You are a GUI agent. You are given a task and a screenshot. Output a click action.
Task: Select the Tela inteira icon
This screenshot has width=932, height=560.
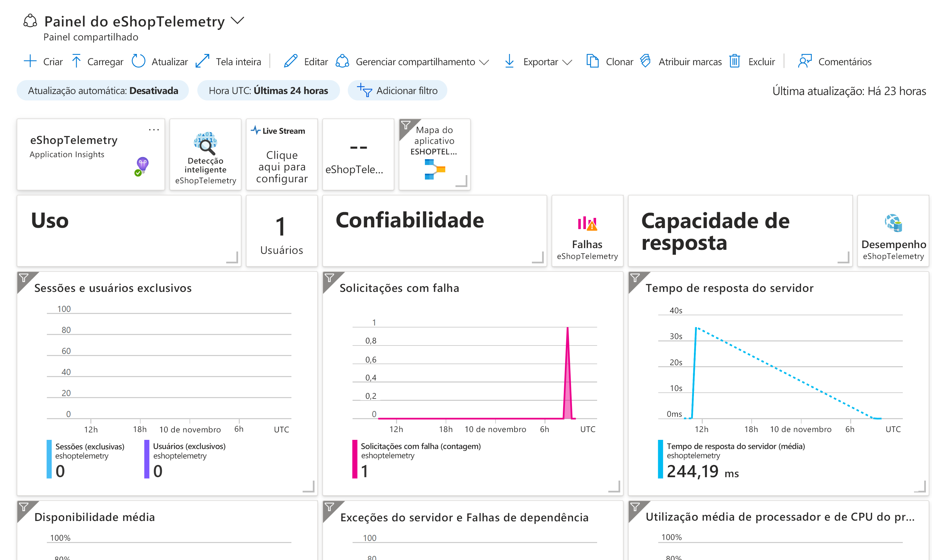203,61
